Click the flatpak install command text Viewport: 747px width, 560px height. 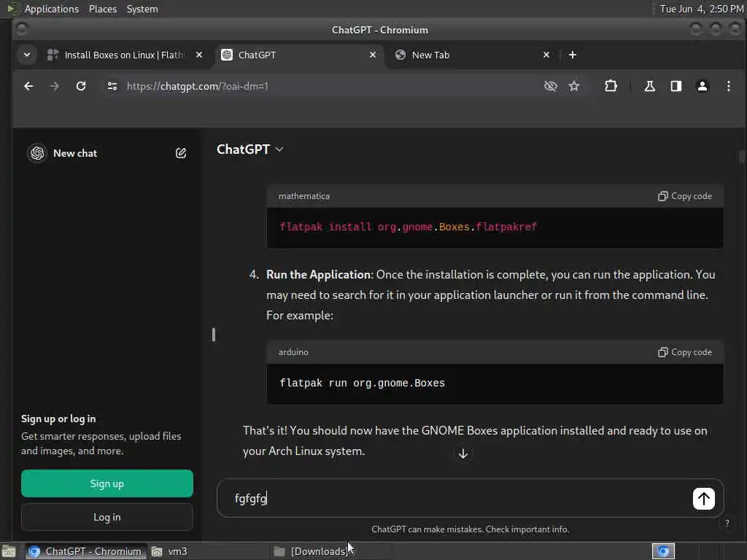tap(409, 227)
